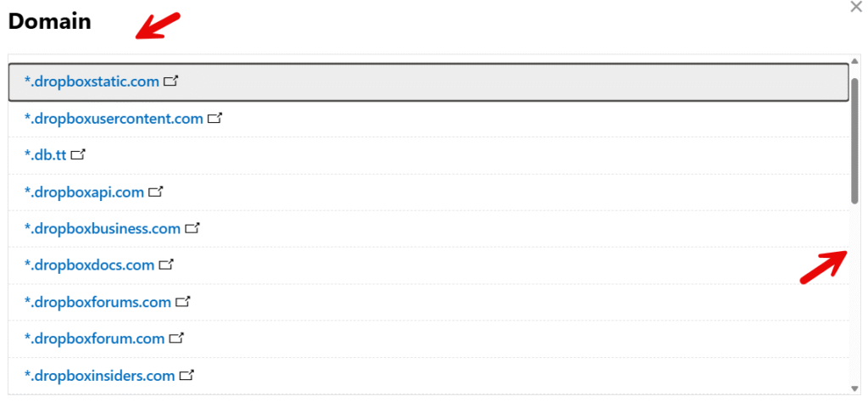This screenshot has width=868, height=402.
Task: Click the scrollbar down arrow
Action: pyautogui.click(x=854, y=388)
